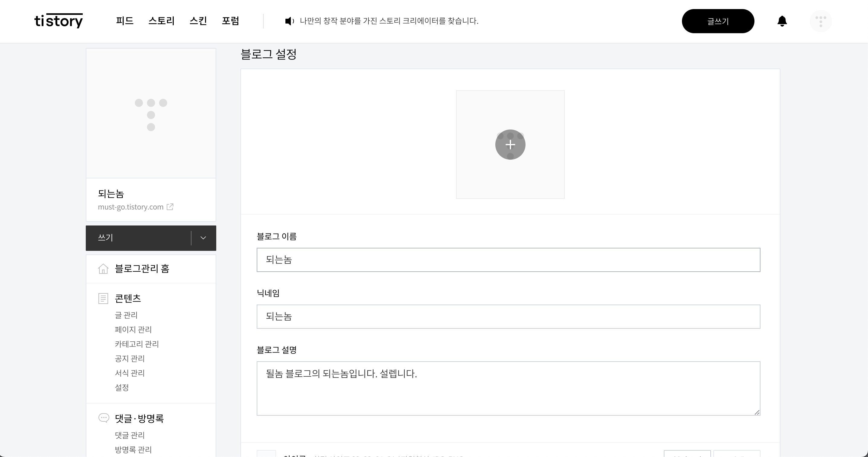This screenshot has height=457, width=868.
Task: Open the profile avatar menu
Action: 821,21
